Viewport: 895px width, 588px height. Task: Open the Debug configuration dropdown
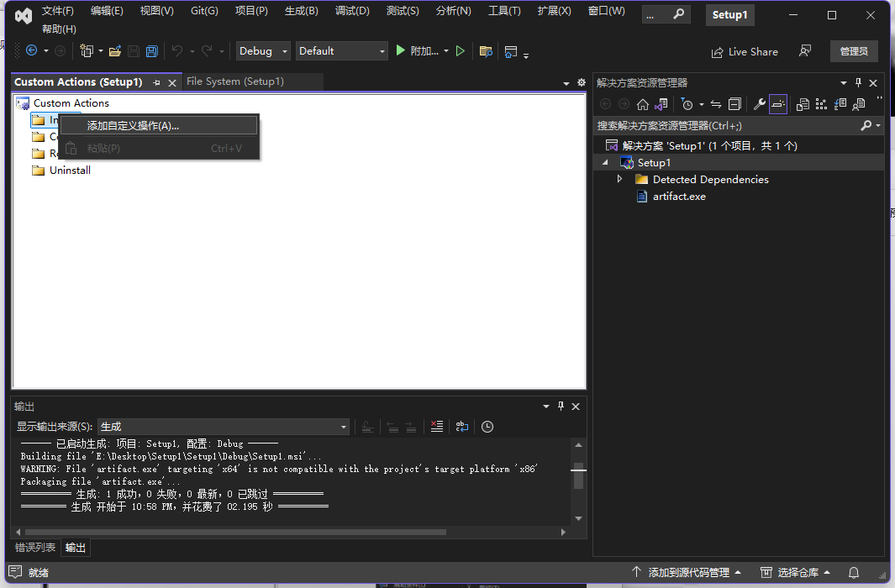pyautogui.click(x=263, y=51)
